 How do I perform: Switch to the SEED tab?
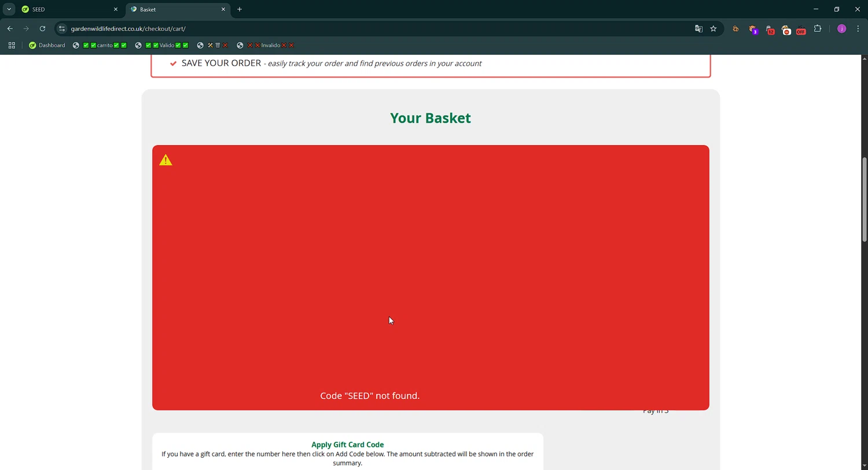(x=69, y=9)
